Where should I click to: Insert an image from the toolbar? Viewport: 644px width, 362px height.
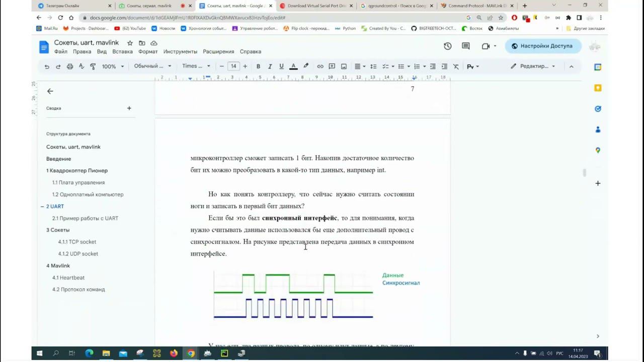344,66
